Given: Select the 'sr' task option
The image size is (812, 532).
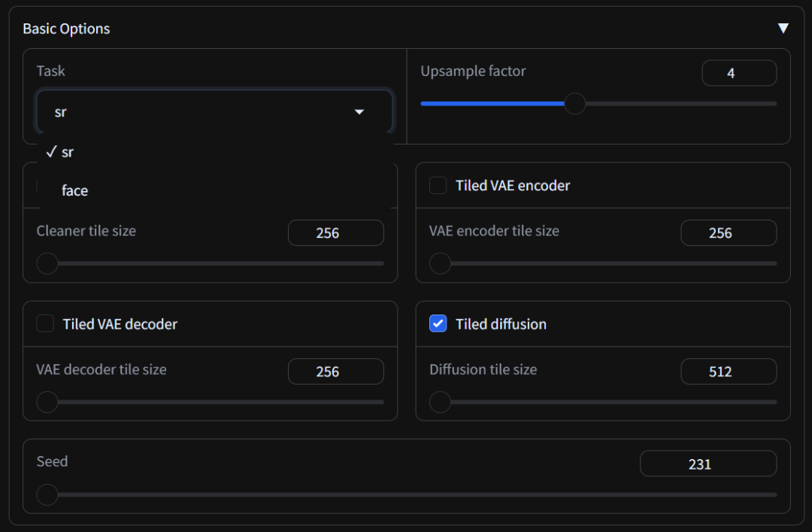Looking at the screenshot, I should click(68, 152).
